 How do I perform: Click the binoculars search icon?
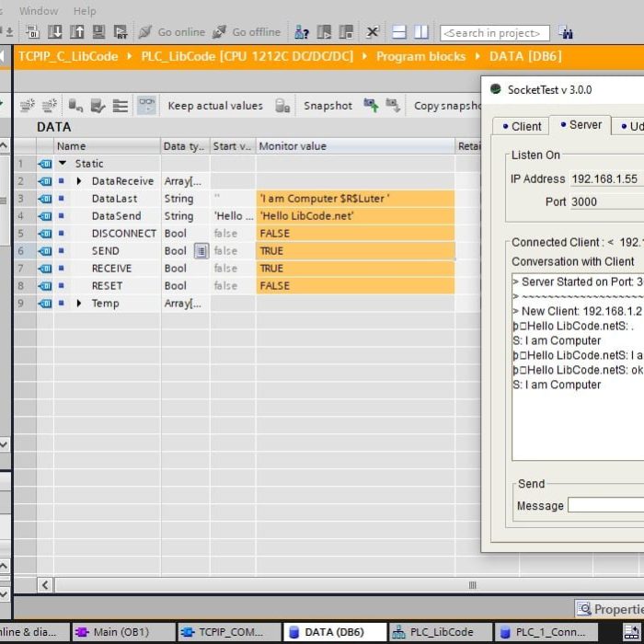(566, 32)
